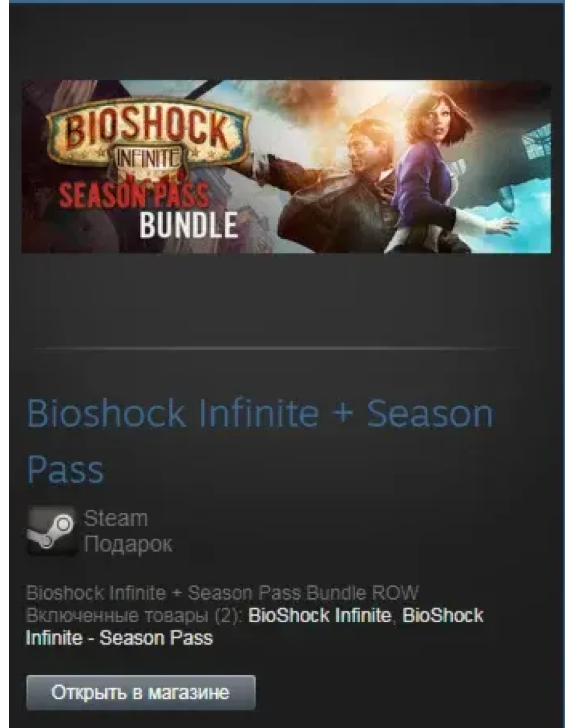Click the white BUNDLE word on the banner
The width and height of the screenshot is (574, 728).
pyautogui.click(x=189, y=226)
